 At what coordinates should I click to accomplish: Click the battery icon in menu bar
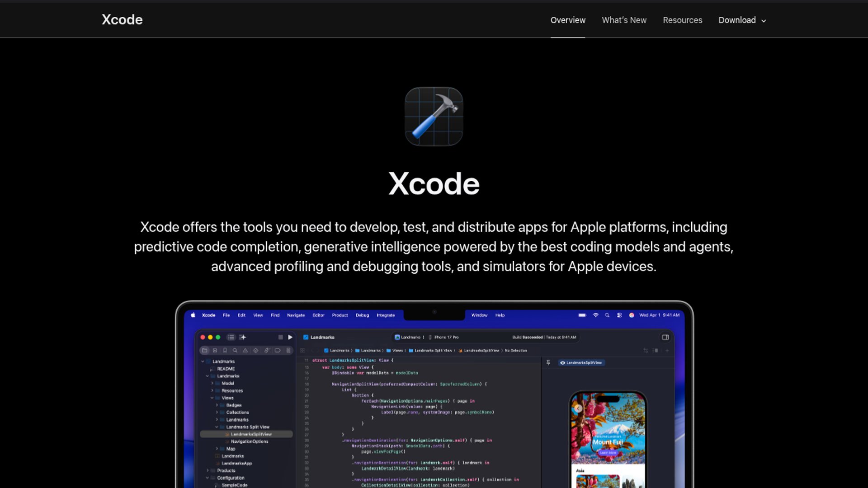tap(582, 315)
